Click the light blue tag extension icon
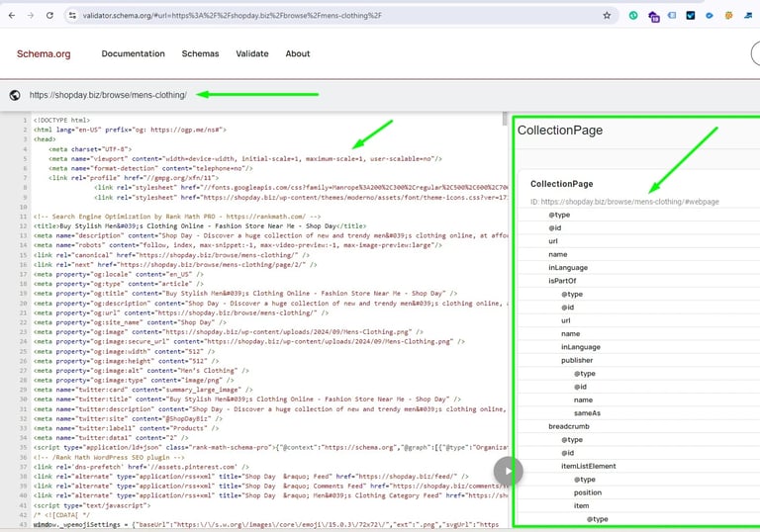 (672, 16)
